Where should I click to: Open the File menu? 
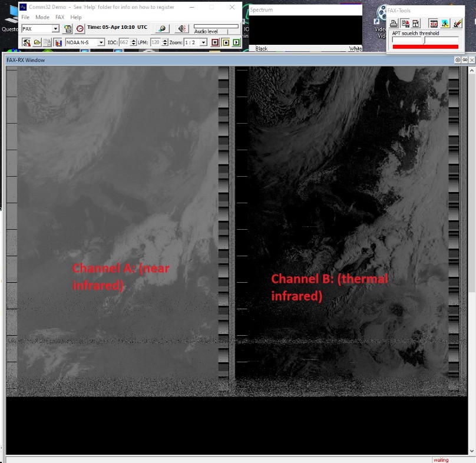click(25, 17)
